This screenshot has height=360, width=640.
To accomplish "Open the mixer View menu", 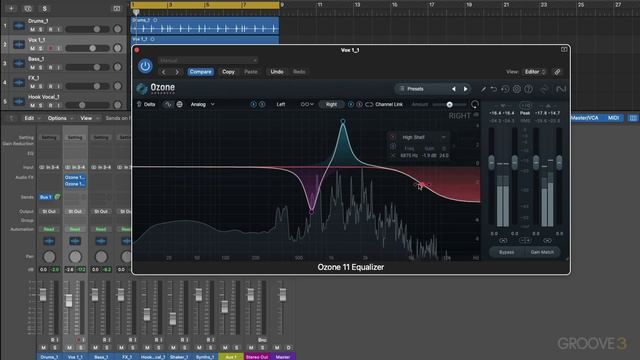I will pos(88,118).
